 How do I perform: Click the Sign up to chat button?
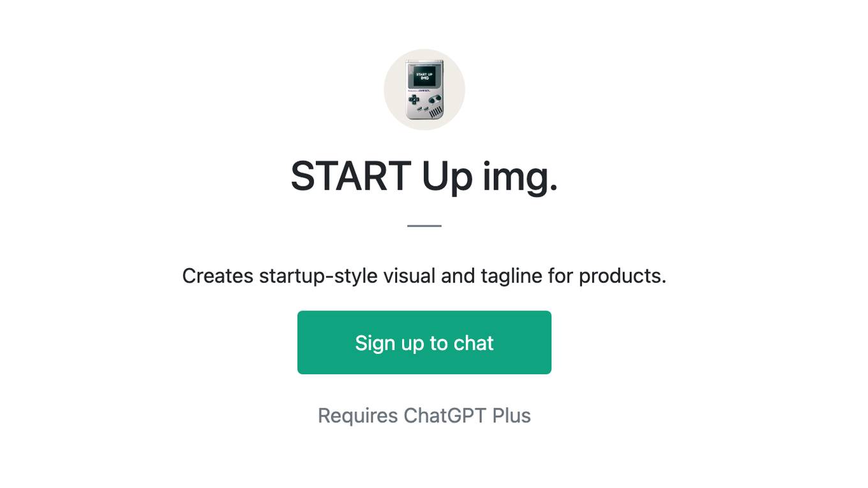(424, 342)
